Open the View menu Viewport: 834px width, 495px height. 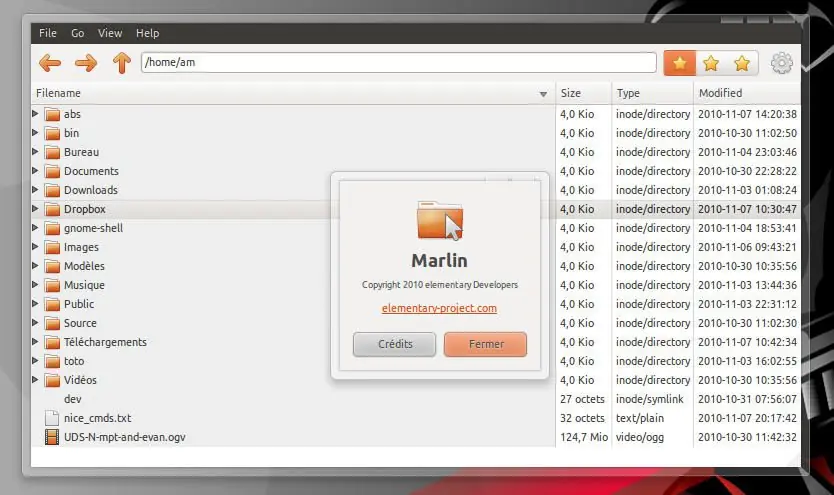(x=110, y=33)
